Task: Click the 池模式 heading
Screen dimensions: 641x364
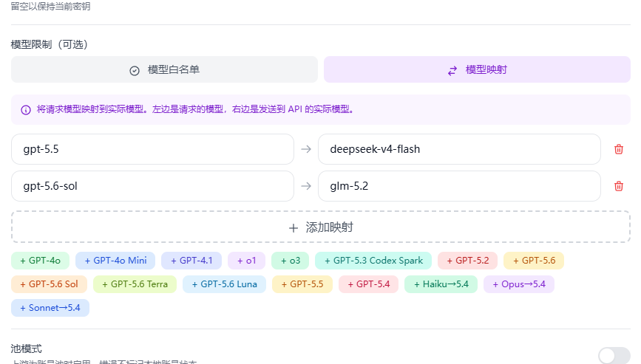Action: [26, 349]
